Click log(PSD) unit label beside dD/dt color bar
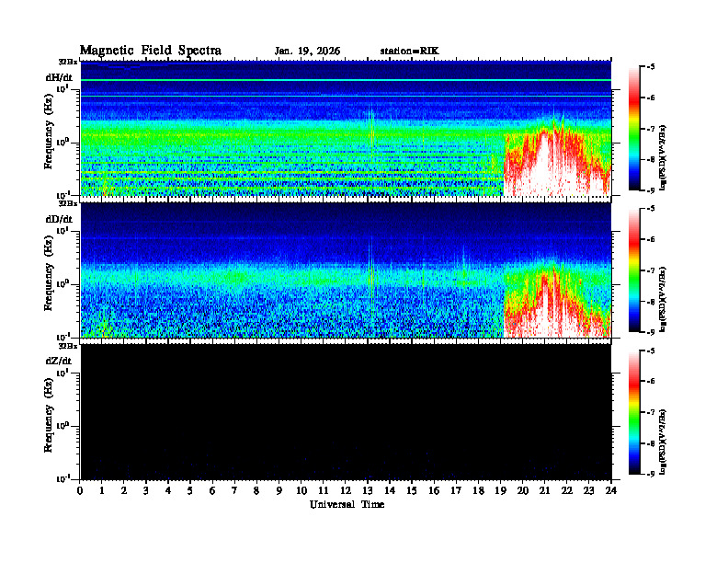 663,299
